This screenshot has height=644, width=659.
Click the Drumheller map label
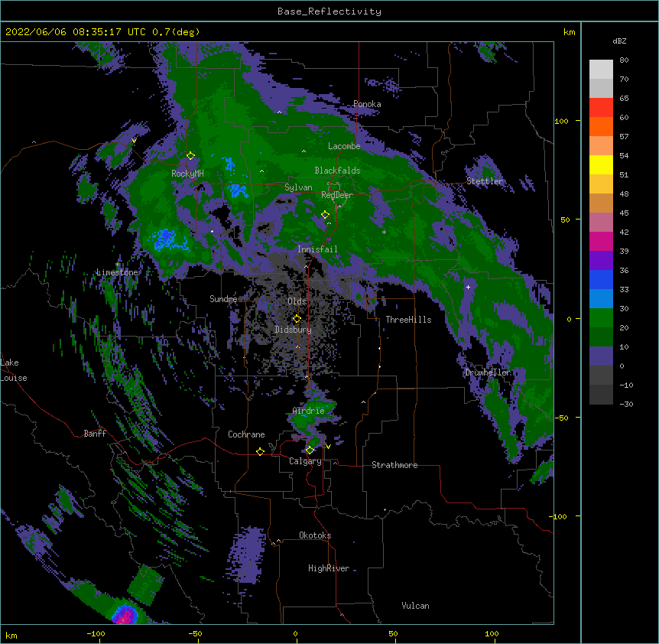[488, 372]
